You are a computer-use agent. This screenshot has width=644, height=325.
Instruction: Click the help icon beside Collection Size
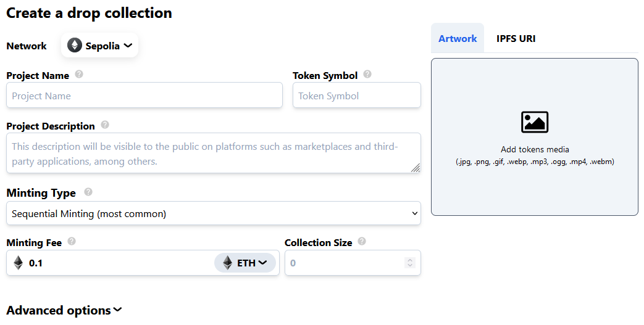(362, 242)
